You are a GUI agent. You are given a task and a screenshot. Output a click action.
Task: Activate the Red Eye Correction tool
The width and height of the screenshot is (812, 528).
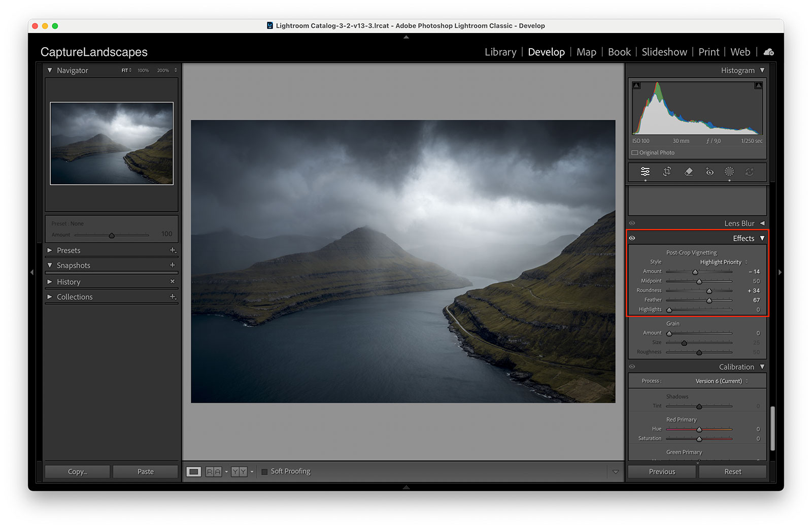pyautogui.click(x=709, y=172)
